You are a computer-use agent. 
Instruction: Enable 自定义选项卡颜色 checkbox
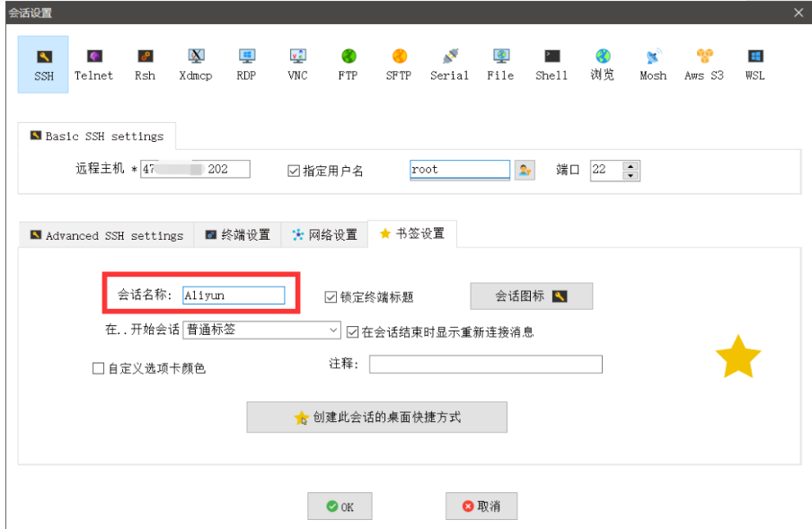[x=98, y=368]
